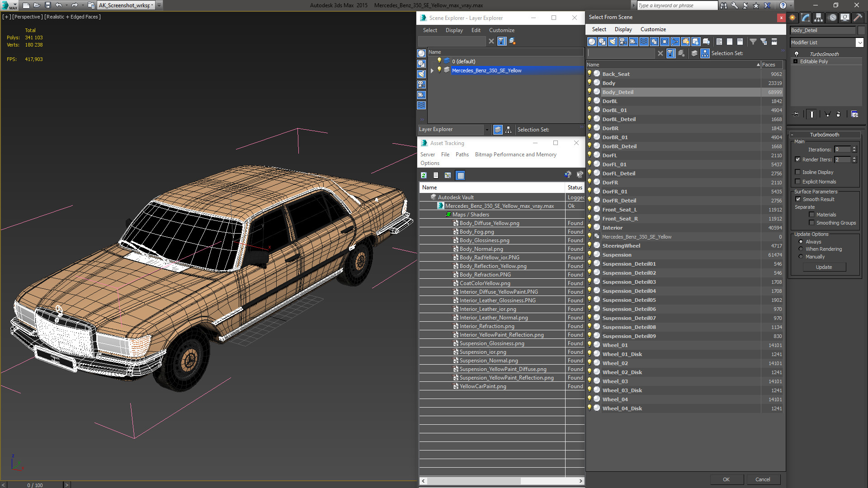Viewport: 868px width, 488px height.
Task: Click Show End Result toggle under modifier stack
Action: 812,114
